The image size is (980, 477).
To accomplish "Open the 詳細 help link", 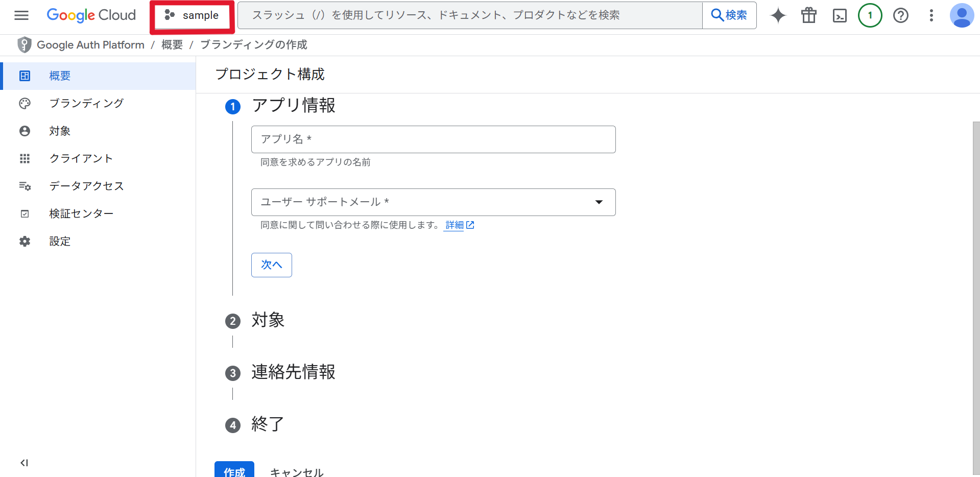I will tap(455, 225).
